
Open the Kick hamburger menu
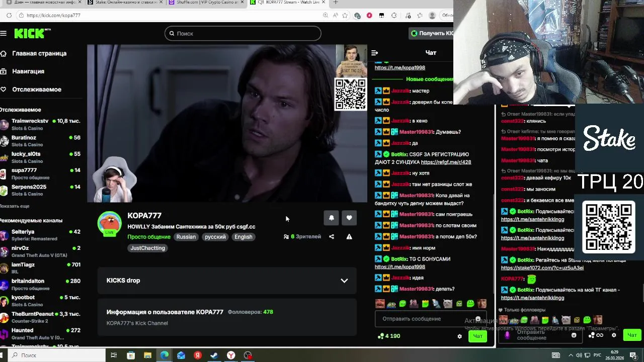pyautogui.click(x=4, y=34)
